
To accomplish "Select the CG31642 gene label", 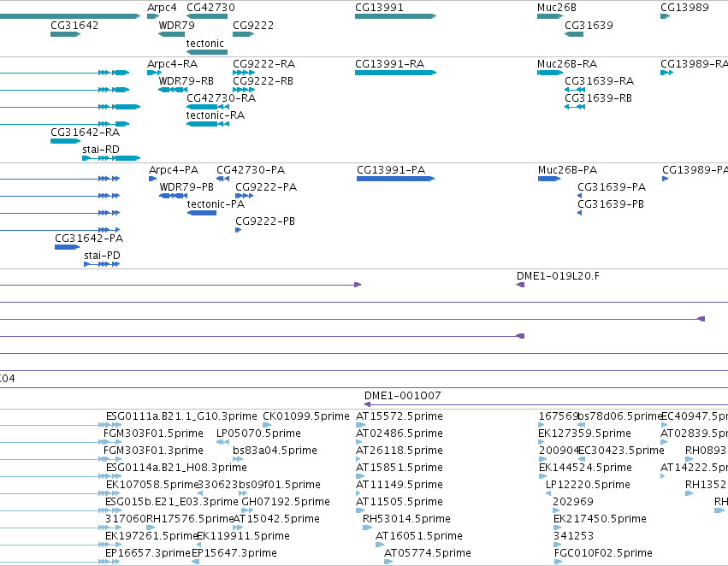I will tap(74, 26).
